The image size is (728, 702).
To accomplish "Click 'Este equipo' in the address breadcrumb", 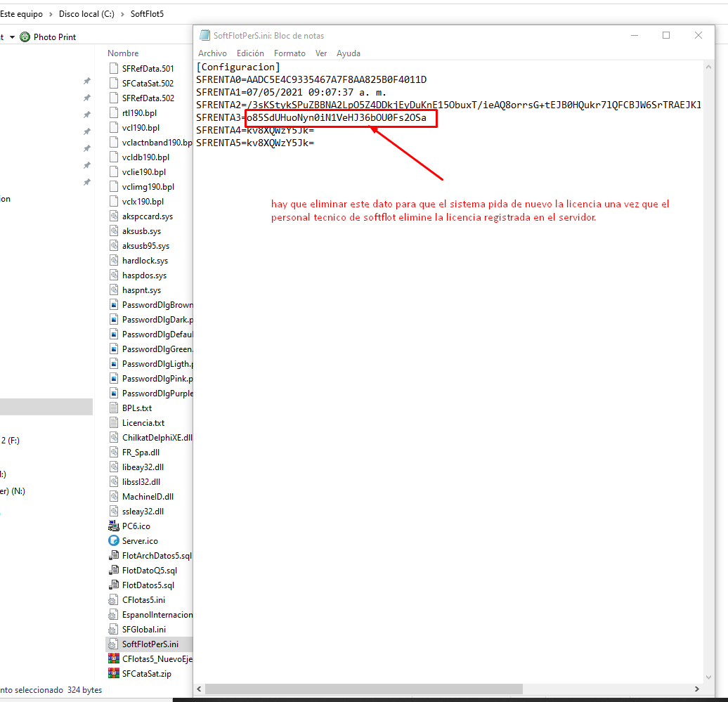I will (x=21, y=14).
